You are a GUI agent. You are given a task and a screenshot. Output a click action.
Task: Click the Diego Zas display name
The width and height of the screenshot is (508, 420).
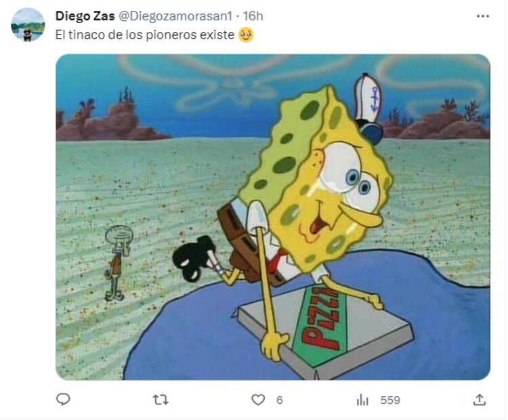(85, 16)
